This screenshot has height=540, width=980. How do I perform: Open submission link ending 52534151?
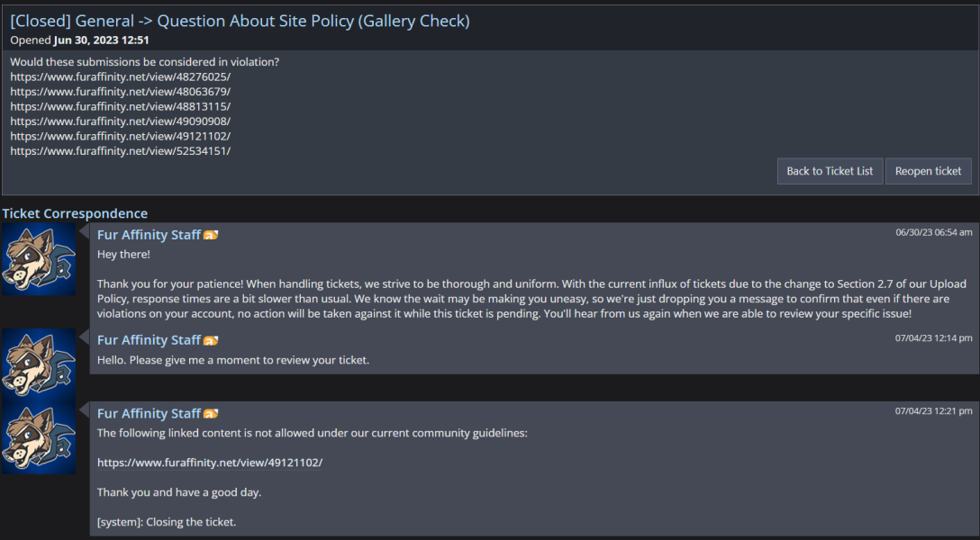(x=121, y=151)
